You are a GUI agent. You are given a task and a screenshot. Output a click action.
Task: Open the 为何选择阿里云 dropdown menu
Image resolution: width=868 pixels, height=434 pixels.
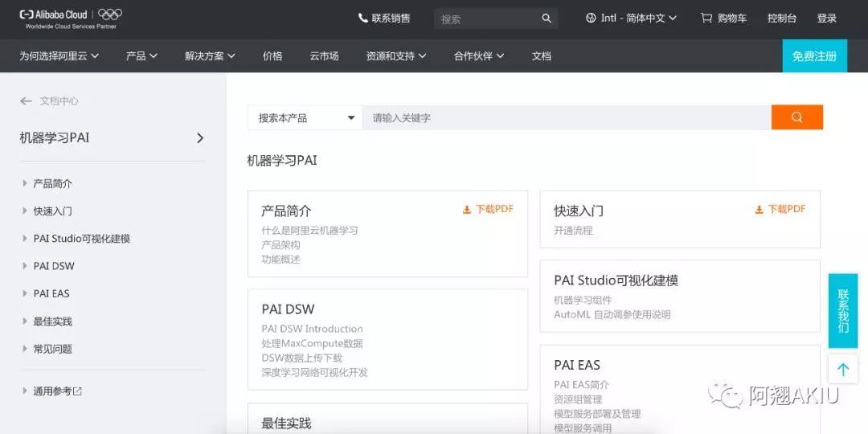[59, 56]
